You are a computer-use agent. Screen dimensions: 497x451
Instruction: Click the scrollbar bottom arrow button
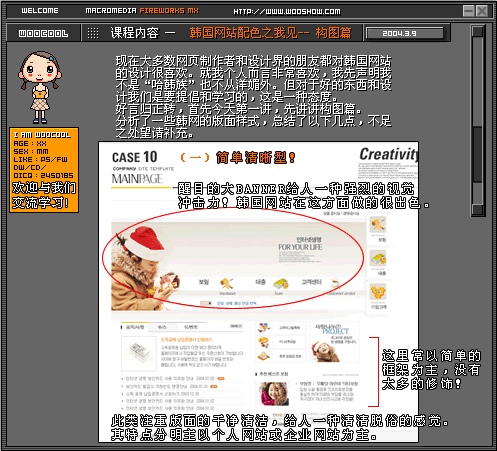478,210
